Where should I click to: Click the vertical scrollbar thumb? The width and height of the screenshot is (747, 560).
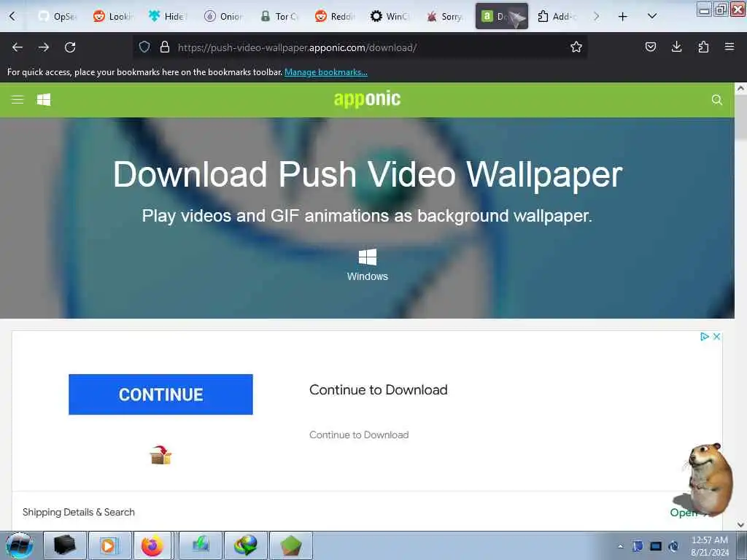tap(740, 117)
